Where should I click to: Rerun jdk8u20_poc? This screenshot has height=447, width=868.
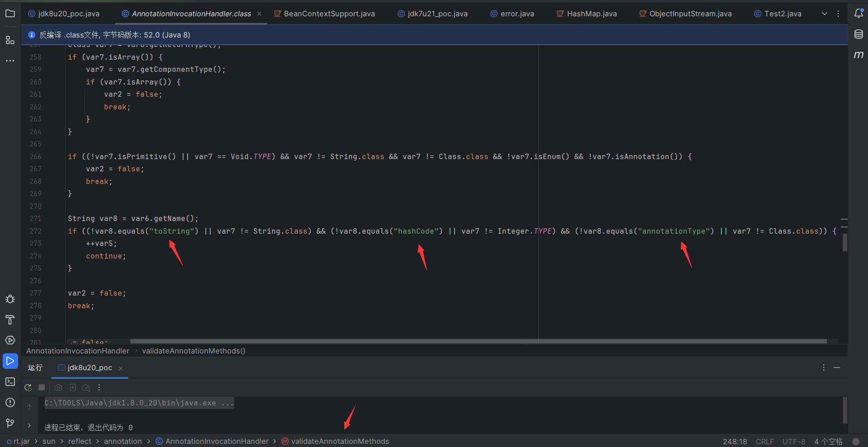pos(28,387)
